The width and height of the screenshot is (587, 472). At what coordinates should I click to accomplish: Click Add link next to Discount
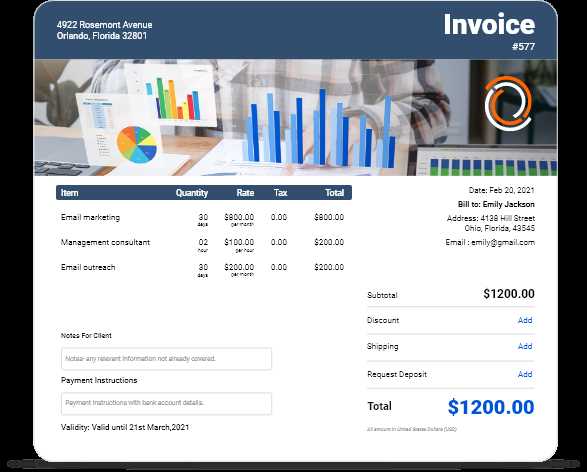click(525, 320)
